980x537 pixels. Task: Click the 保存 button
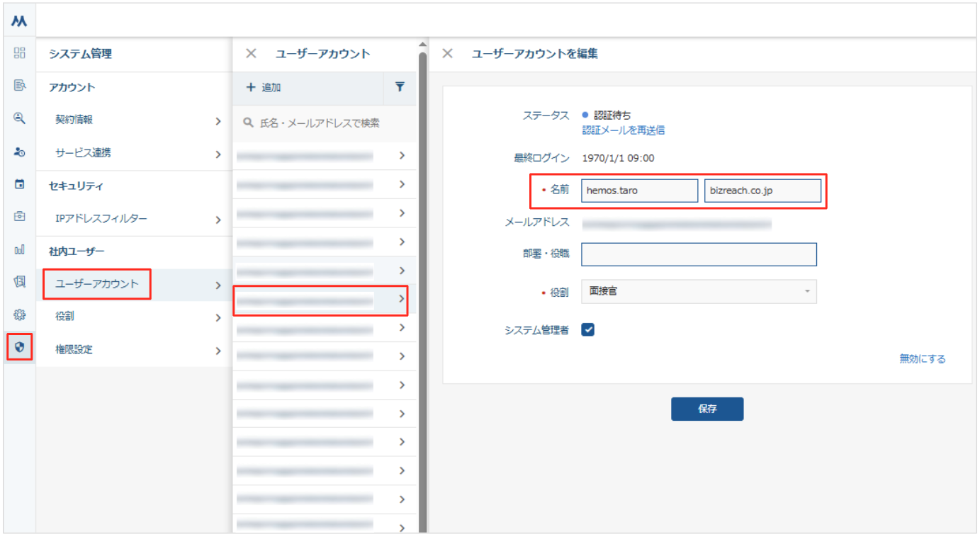click(706, 409)
